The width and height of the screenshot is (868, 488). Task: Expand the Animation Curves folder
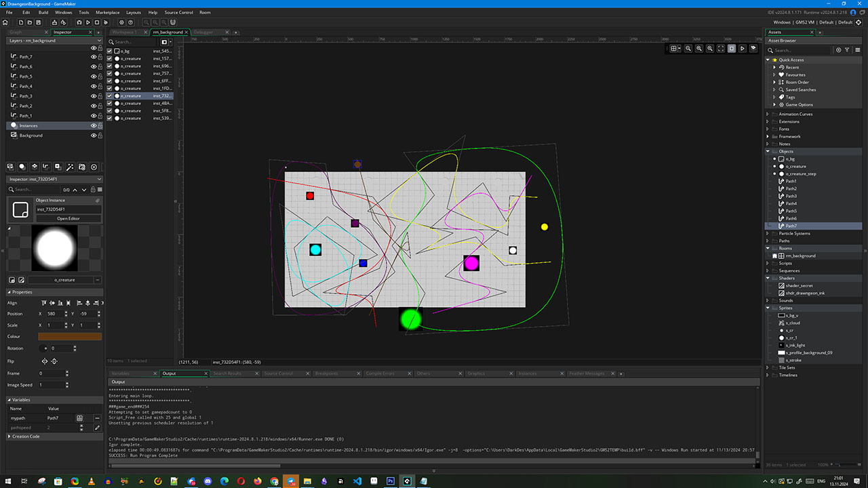768,114
